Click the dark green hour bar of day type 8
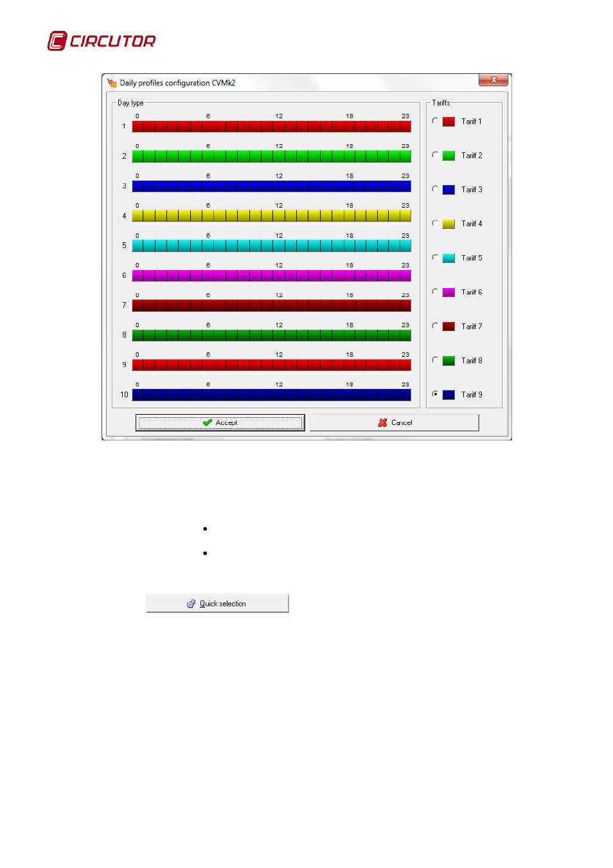613x868 pixels. point(271,335)
